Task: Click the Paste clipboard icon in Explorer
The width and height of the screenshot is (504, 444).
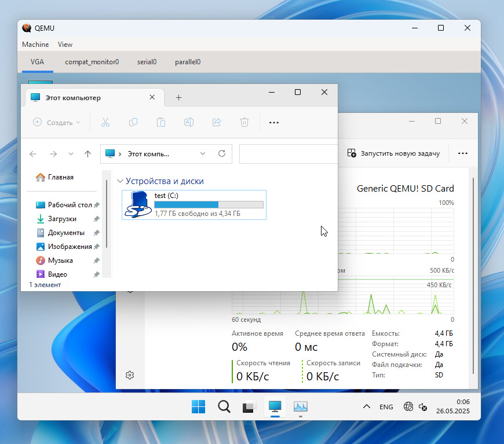Action: pos(161,122)
